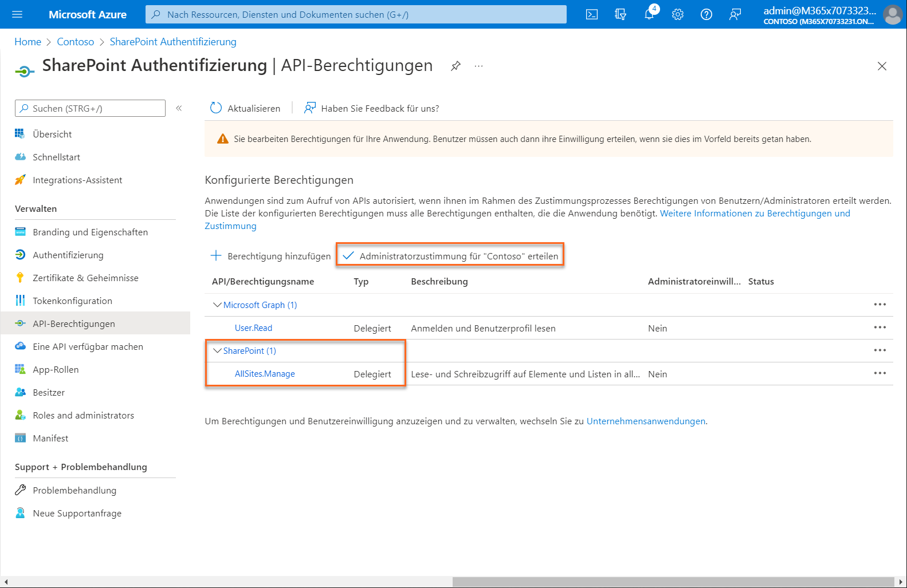Click the Aktualisieren refresh icon
This screenshot has width=907, height=588.
216,108
